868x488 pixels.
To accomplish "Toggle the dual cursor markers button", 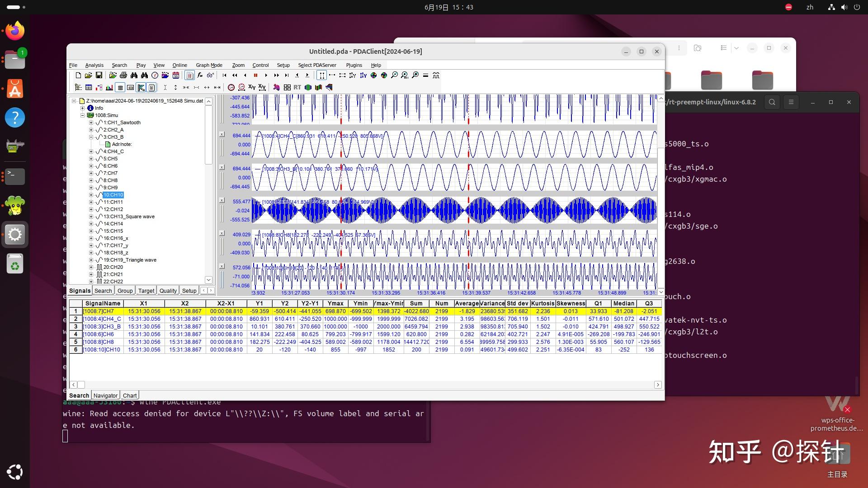I will pos(321,75).
